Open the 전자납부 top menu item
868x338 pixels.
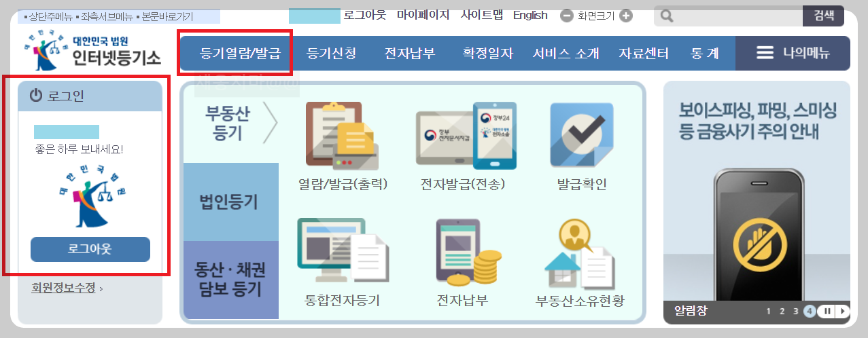point(409,53)
